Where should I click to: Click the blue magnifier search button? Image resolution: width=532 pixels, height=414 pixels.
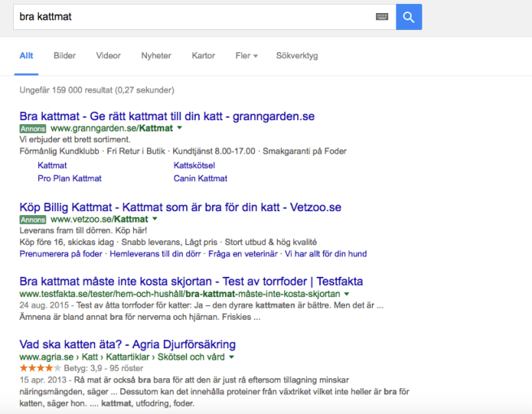[x=409, y=17]
